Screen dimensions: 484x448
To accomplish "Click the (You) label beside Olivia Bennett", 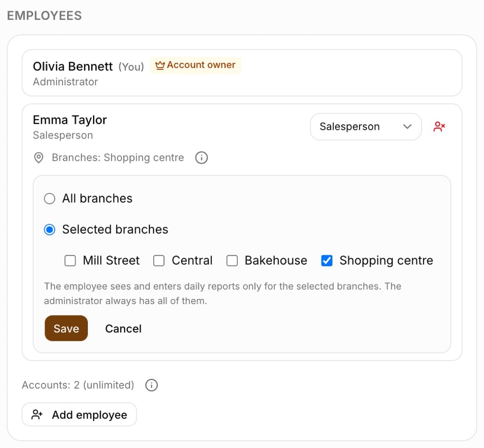I will 131,67.
